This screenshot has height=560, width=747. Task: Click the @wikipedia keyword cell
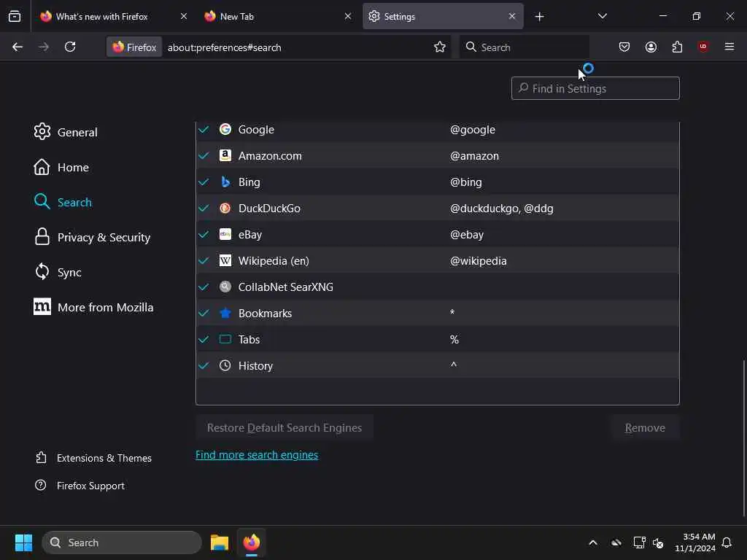(479, 261)
